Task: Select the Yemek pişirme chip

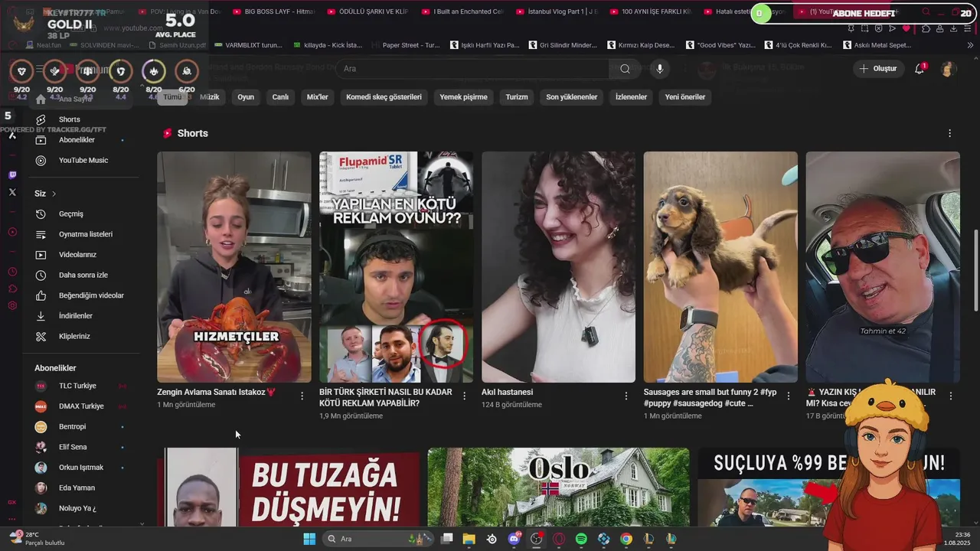Action: coord(463,97)
